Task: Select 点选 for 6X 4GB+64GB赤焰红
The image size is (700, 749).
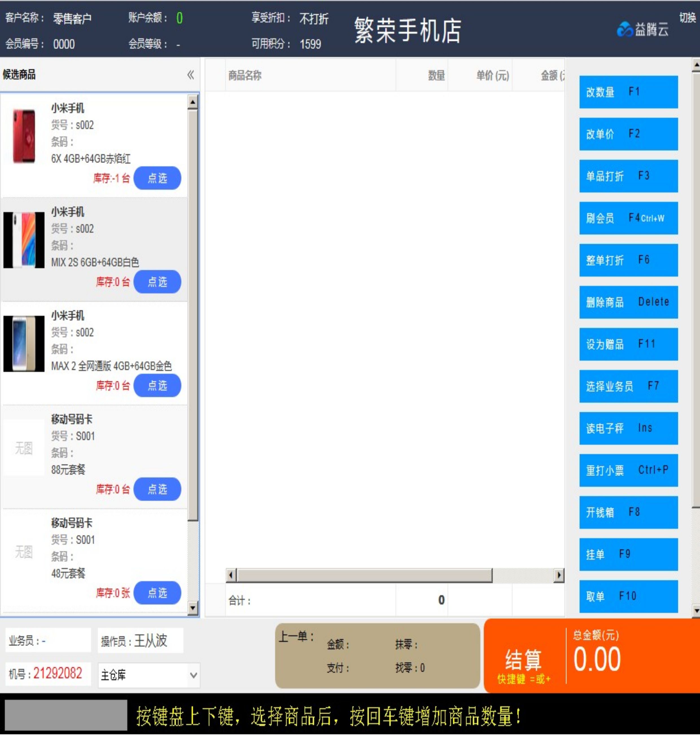Action: (x=157, y=178)
